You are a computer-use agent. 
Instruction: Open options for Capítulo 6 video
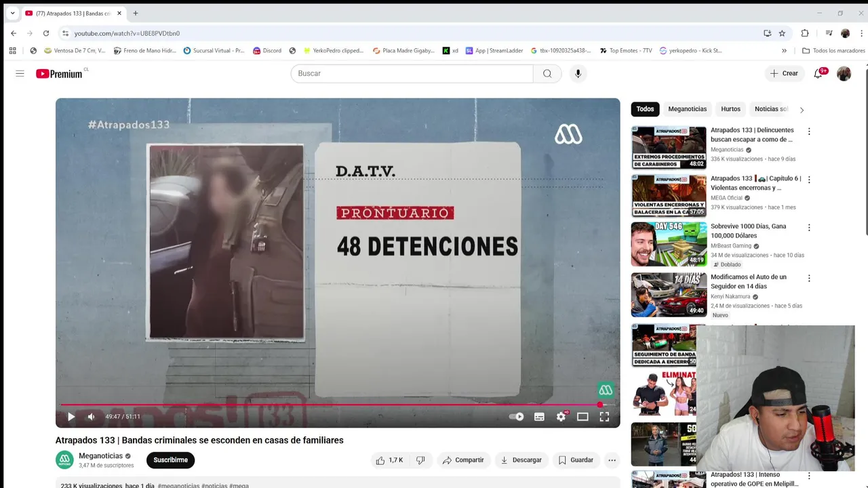click(x=808, y=180)
